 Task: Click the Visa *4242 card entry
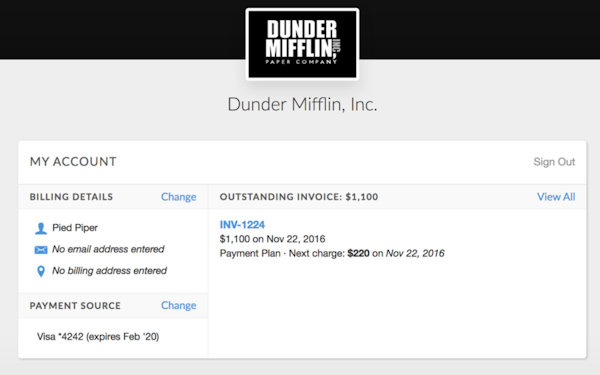[x=98, y=337]
